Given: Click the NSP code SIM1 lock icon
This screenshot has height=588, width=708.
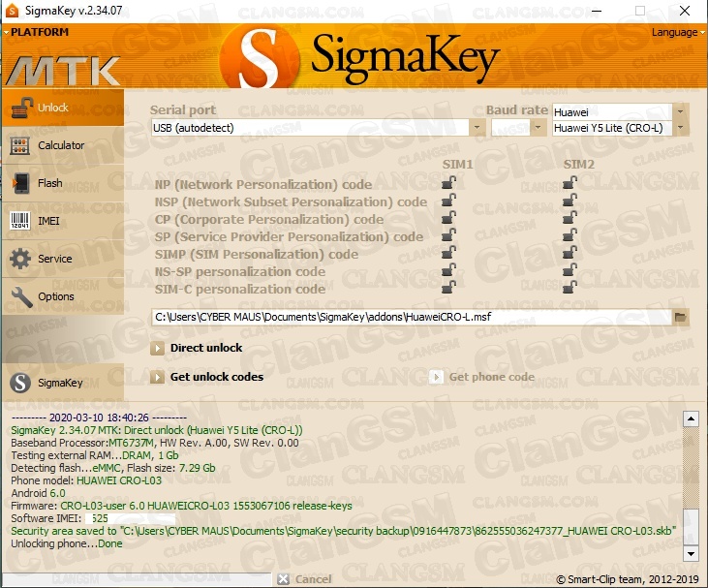Looking at the screenshot, I should coord(448,201).
